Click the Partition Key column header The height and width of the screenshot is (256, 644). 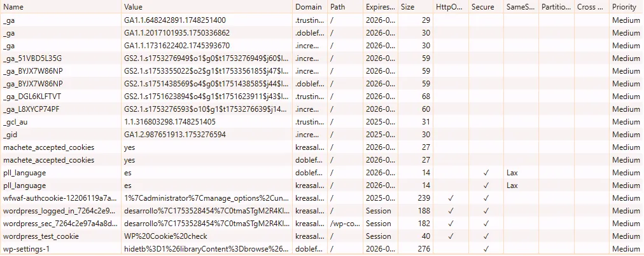pos(556,7)
